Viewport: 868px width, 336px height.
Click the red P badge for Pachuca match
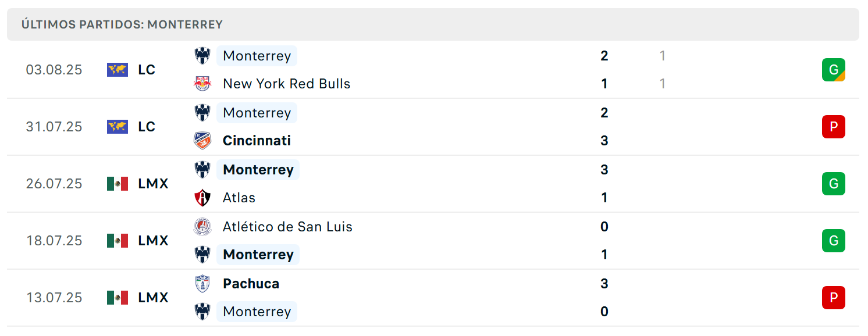click(x=834, y=298)
